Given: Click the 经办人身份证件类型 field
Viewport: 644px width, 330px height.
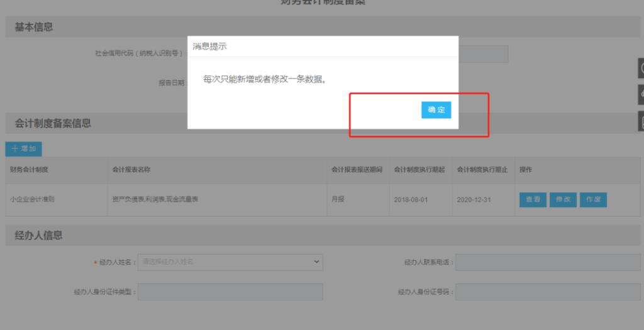Looking at the screenshot, I should click(230, 292).
